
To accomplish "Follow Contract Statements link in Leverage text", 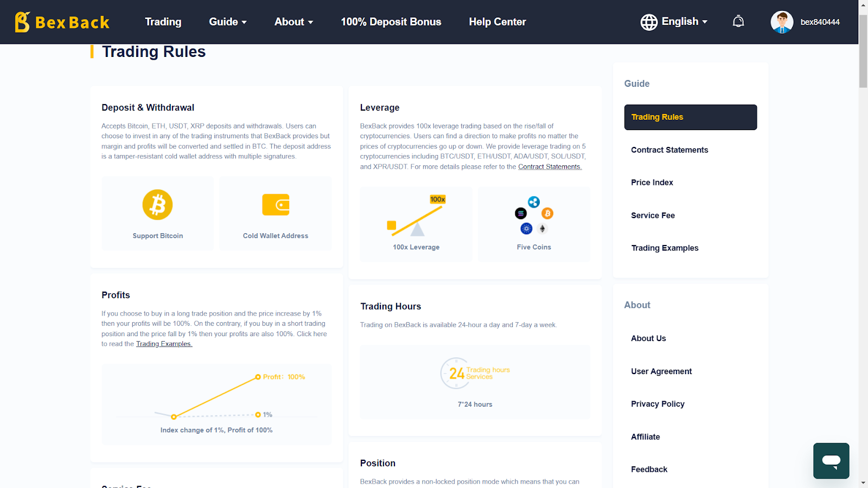I will (x=550, y=167).
